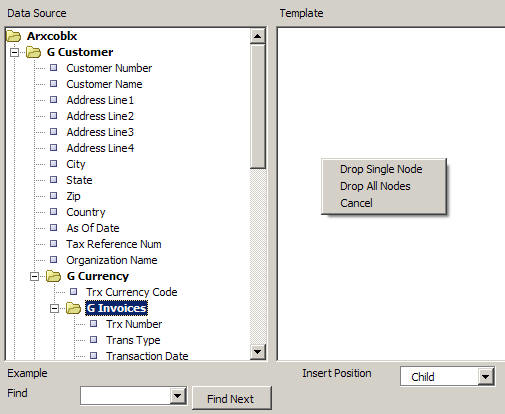Viewport: 505px width, 414px height.
Task: Open the Insert Position dropdown
Action: coord(486,377)
